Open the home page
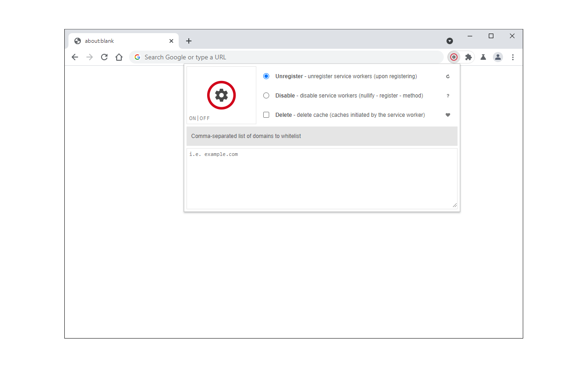This screenshot has width=588, height=368. [x=119, y=57]
